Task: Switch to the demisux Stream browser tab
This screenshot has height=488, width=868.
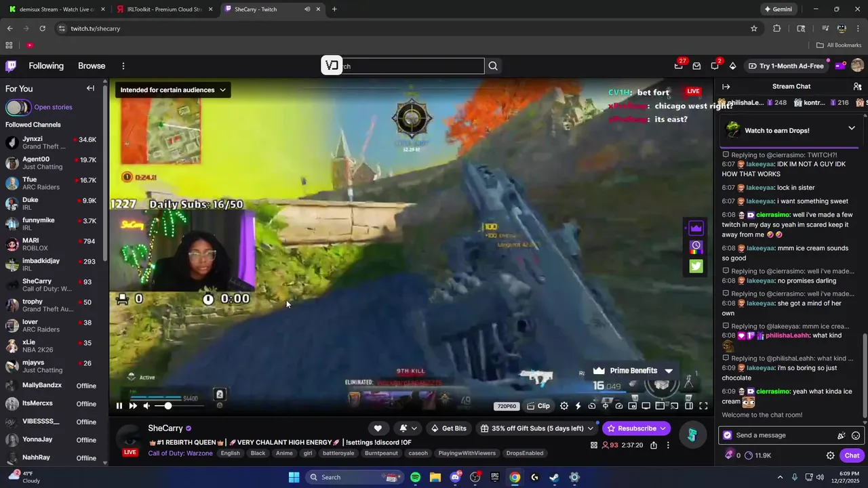Action: pos(57,9)
